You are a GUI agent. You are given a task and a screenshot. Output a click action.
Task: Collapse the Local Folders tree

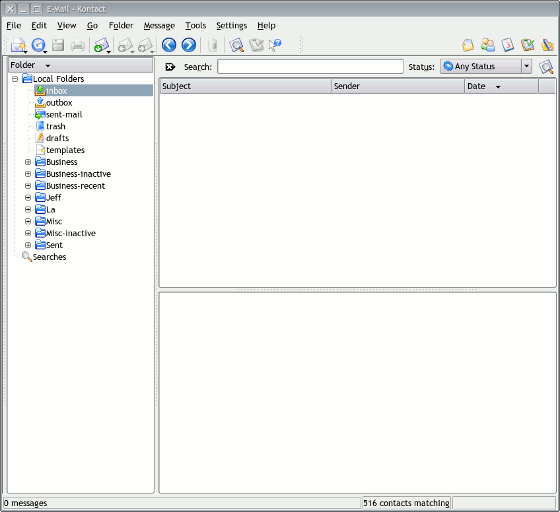[x=15, y=79]
